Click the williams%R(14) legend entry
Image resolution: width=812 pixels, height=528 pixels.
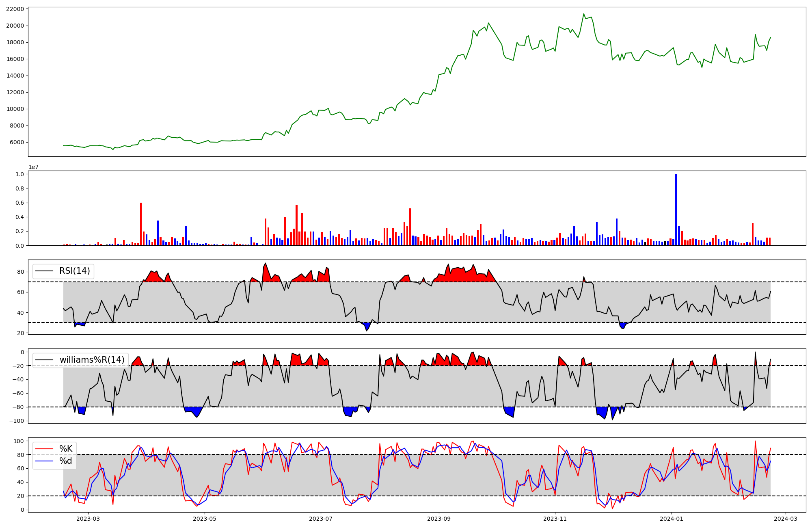click(x=92, y=360)
